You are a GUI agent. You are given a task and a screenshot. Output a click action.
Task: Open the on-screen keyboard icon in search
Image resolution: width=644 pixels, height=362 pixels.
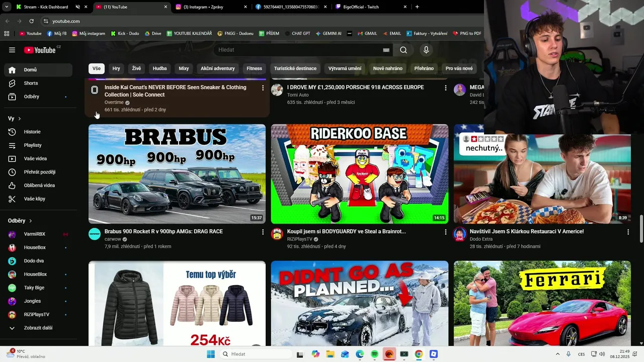[x=386, y=50]
